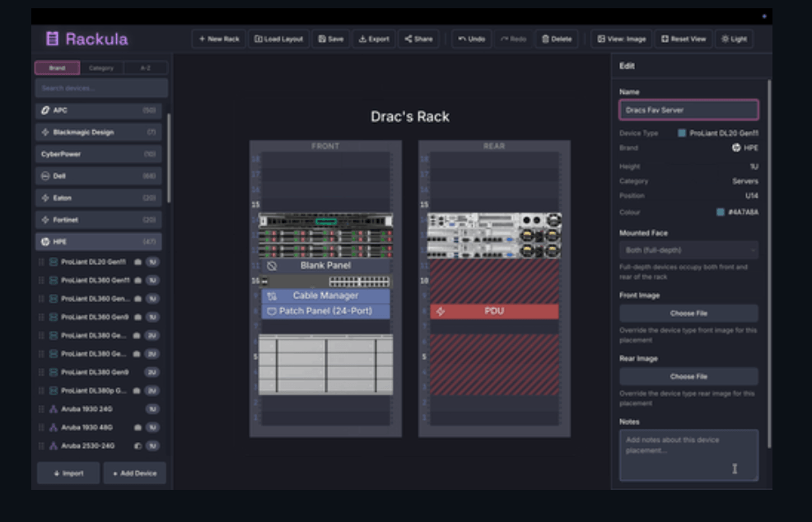Click the Notes text area
The height and width of the screenshot is (522, 812).
tap(688, 455)
